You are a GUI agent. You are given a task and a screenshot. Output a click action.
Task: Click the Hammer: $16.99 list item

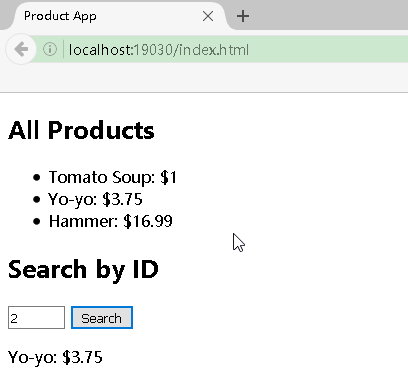pos(111,221)
